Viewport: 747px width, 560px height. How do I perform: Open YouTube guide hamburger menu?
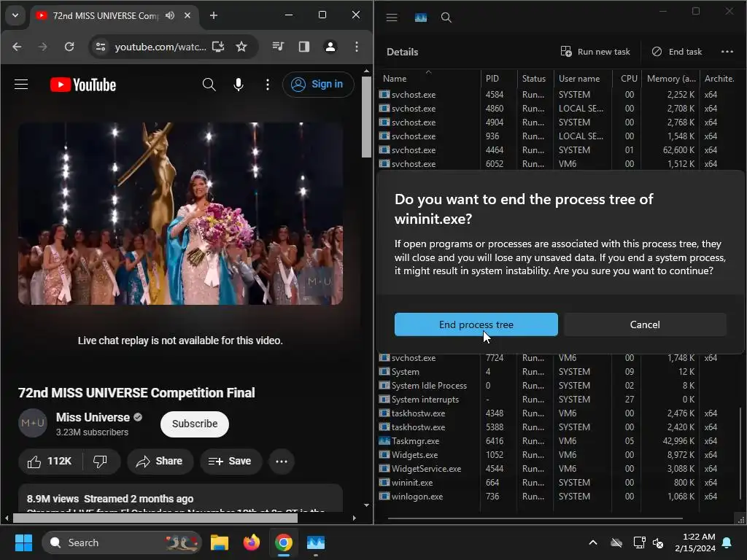21,85
